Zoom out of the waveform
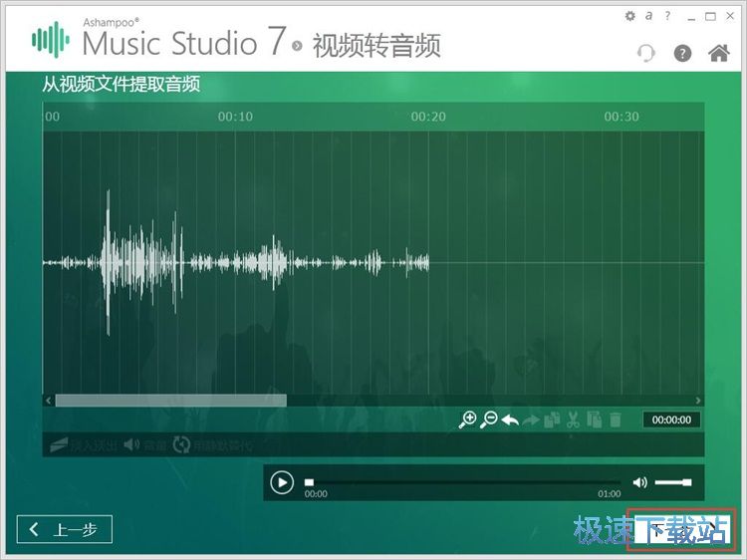The image size is (747, 560). coord(488,420)
